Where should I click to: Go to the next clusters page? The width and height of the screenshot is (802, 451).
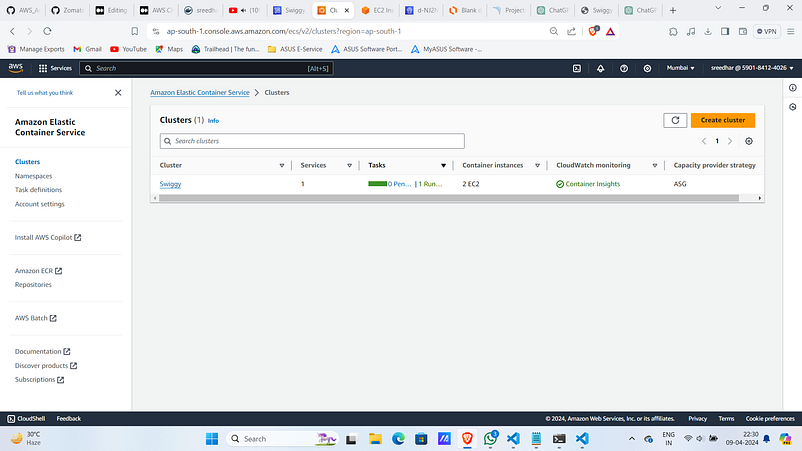[730, 141]
